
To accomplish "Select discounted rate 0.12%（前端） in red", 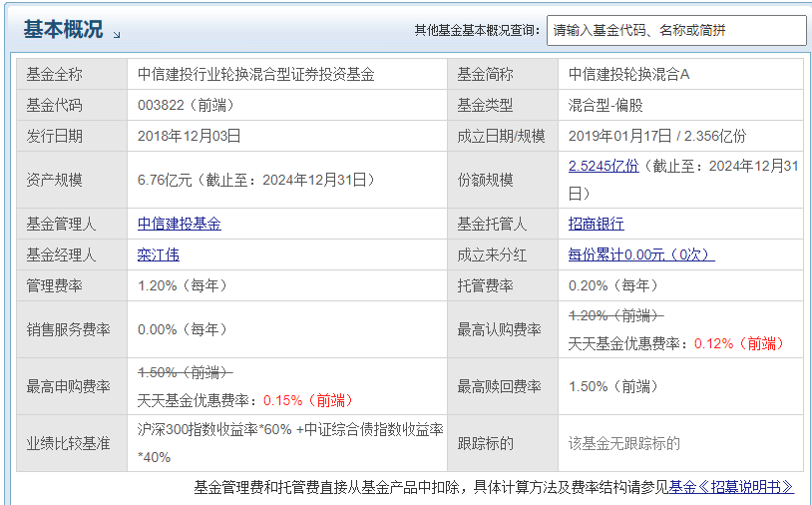I will (739, 343).
